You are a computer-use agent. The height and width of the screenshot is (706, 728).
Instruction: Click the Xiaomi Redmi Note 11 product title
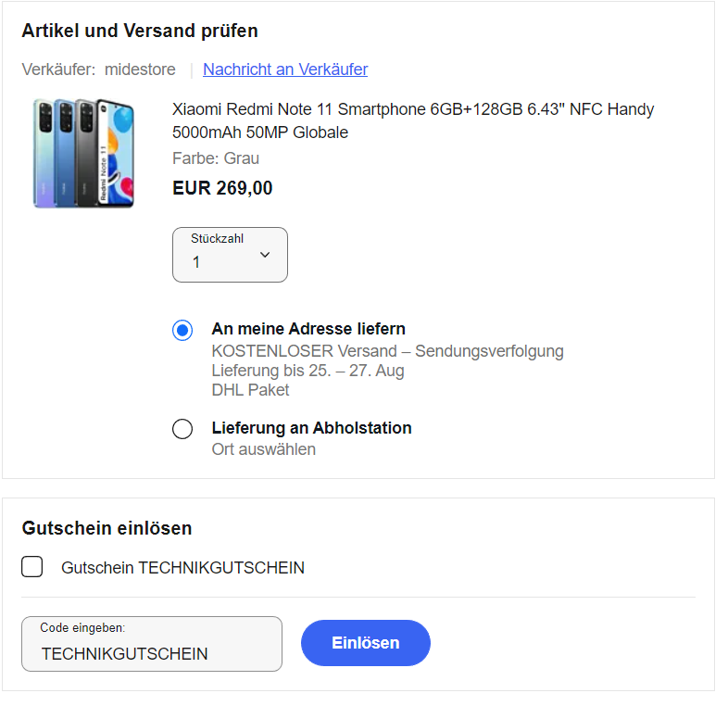click(x=413, y=120)
